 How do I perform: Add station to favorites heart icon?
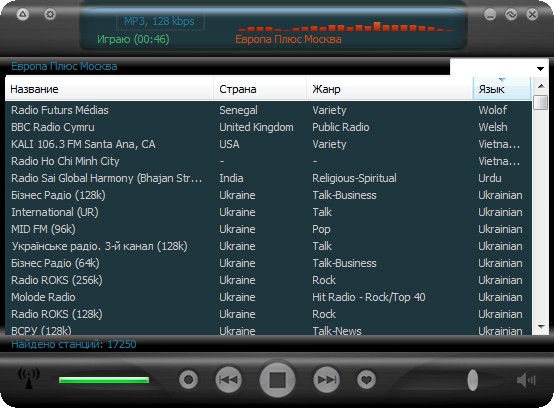tap(366, 380)
